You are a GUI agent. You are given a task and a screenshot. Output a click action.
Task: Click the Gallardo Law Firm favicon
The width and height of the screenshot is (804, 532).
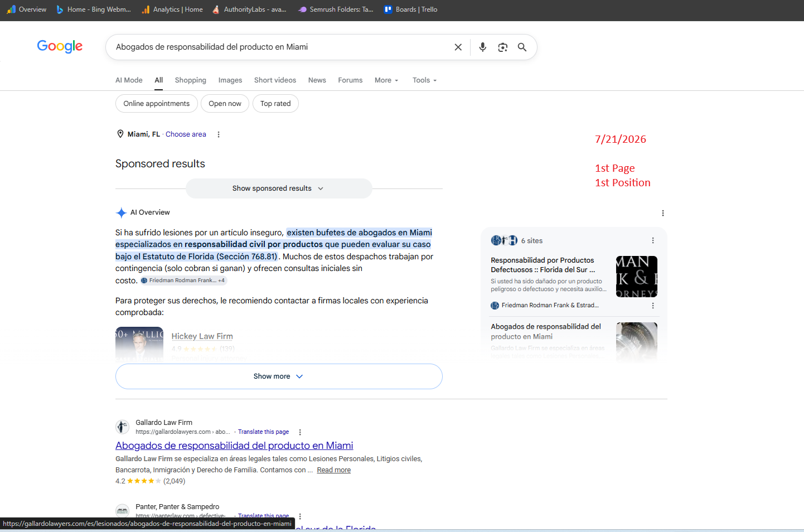122,427
